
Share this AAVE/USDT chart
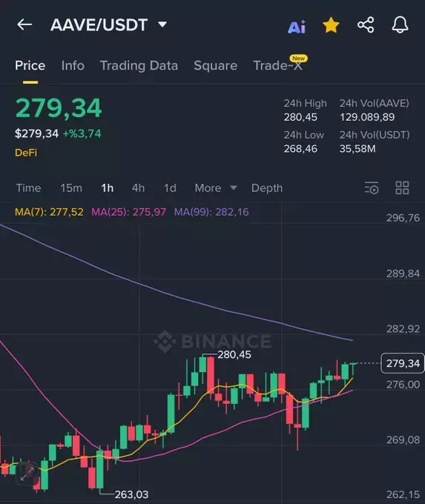pyautogui.click(x=366, y=25)
